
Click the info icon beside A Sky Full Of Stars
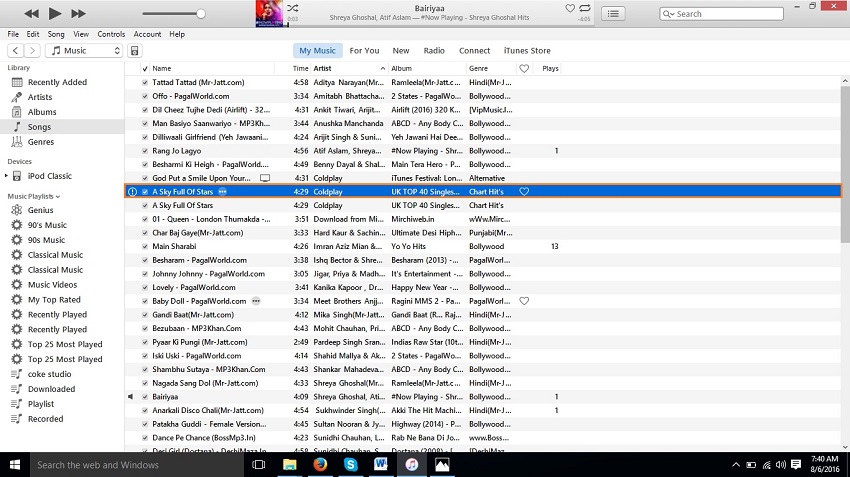click(x=133, y=191)
